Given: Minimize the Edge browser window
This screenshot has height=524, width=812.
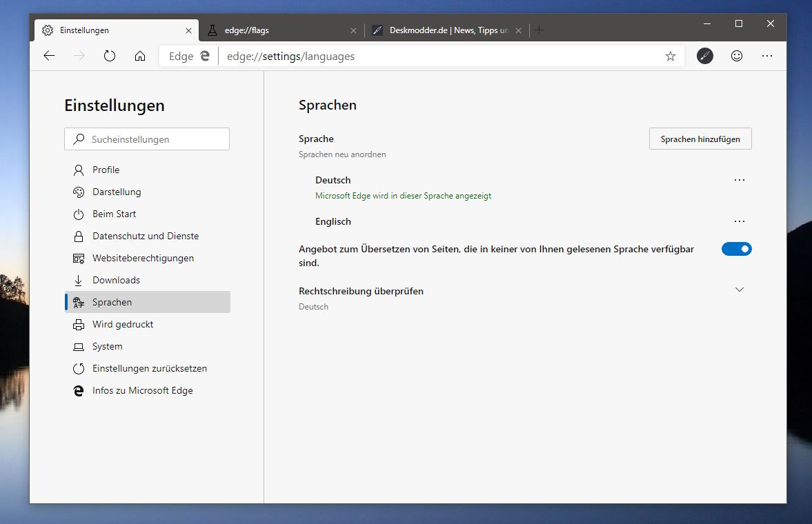Looking at the screenshot, I should (x=707, y=23).
